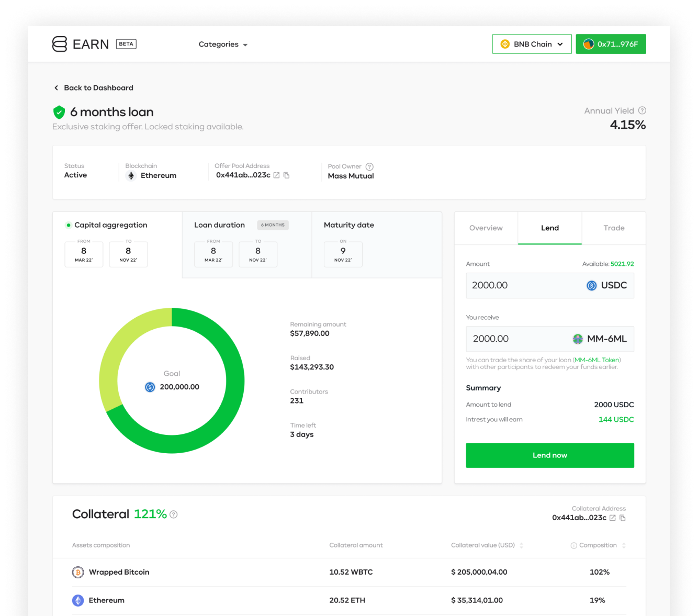This screenshot has width=698, height=616.
Task: Click the Wrapped Bitcoin row name
Action: pos(119,572)
